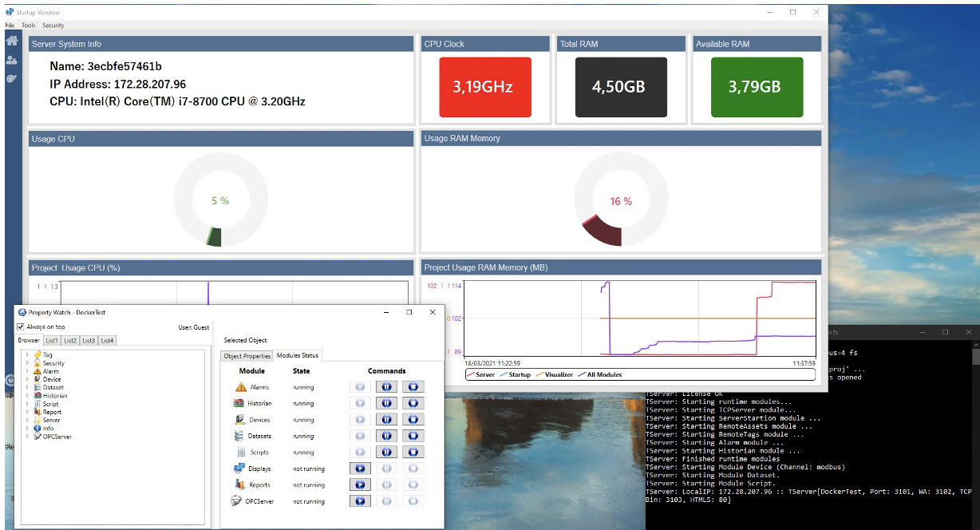Click the Displays module monitor icon
The height and width of the screenshot is (530, 980).
pyautogui.click(x=239, y=469)
